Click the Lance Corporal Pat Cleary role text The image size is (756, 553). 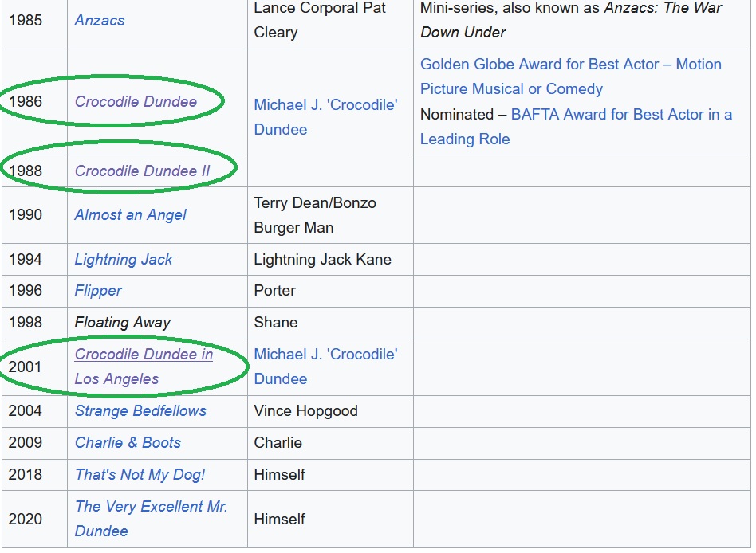point(320,20)
